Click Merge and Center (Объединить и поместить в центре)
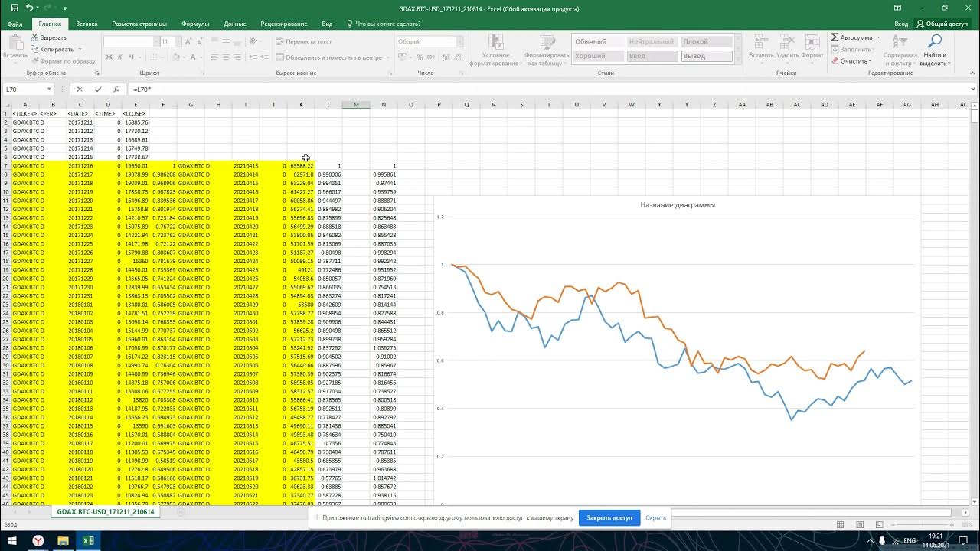This screenshot has width=980, height=551. tap(329, 57)
